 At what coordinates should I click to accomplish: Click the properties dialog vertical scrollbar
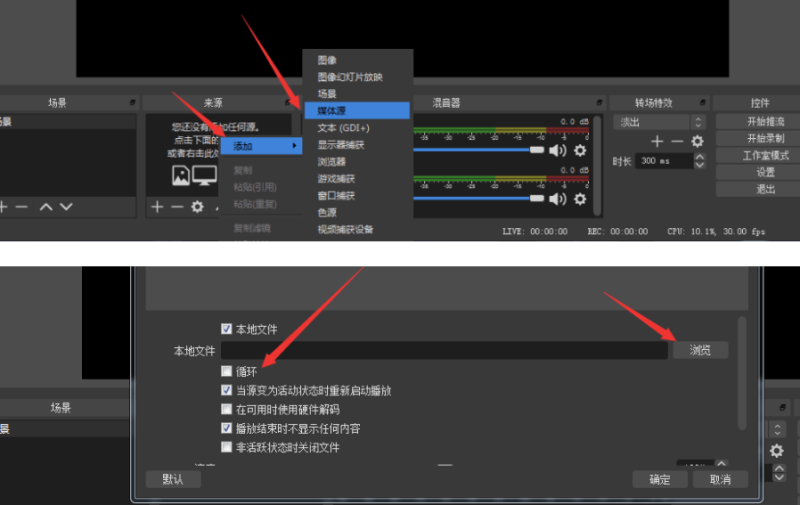click(742, 373)
